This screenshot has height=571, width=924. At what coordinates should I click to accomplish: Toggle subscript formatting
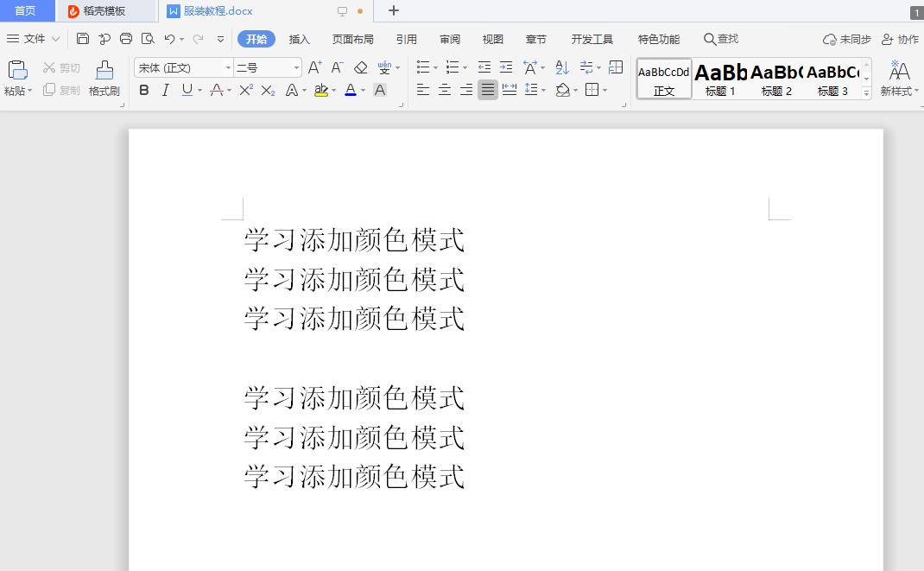pos(267,90)
